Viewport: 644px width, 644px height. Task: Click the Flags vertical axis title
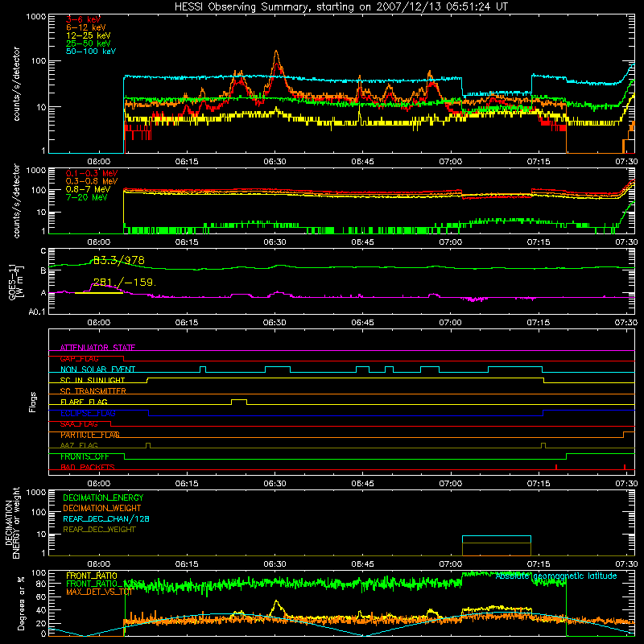point(33,402)
